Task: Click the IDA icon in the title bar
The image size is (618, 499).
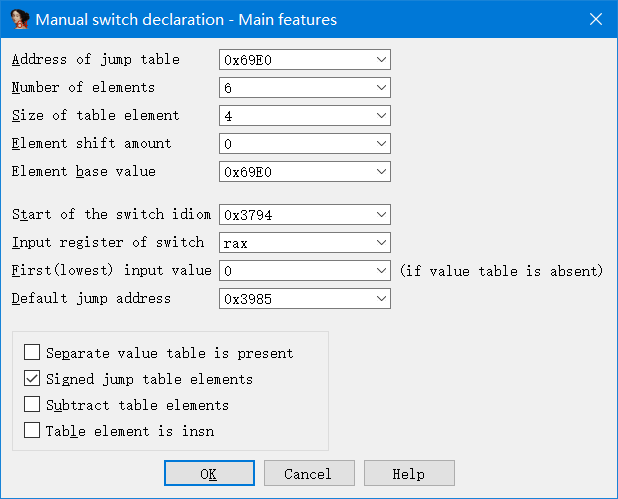Action: 18,20
